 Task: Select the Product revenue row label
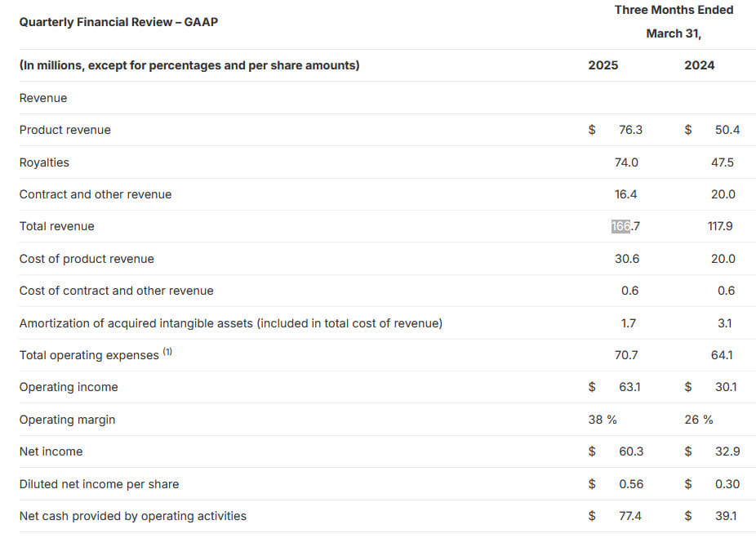tap(64, 130)
